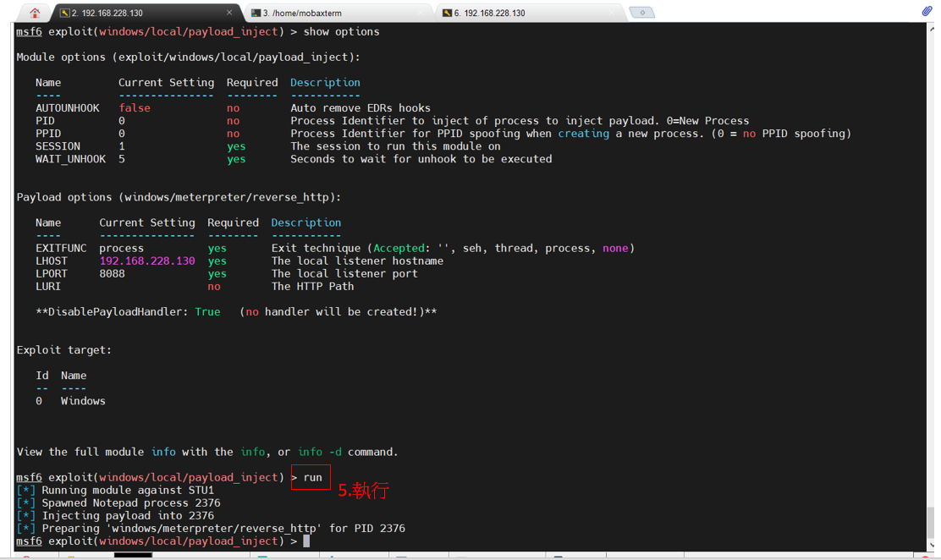Open the home tab icon
The height and width of the screenshot is (560, 941).
(35, 13)
